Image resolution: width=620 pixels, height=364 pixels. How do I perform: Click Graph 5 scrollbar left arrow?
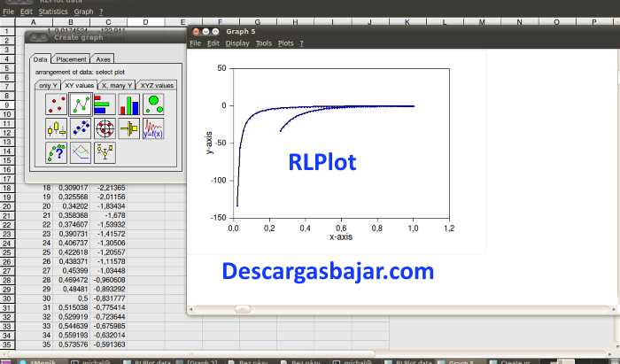pos(191,309)
